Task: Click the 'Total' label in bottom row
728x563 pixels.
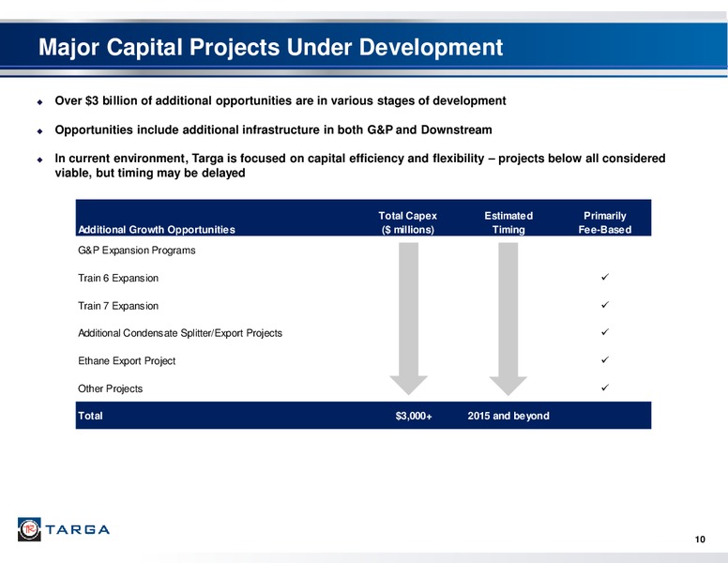Action: (90, 416)
